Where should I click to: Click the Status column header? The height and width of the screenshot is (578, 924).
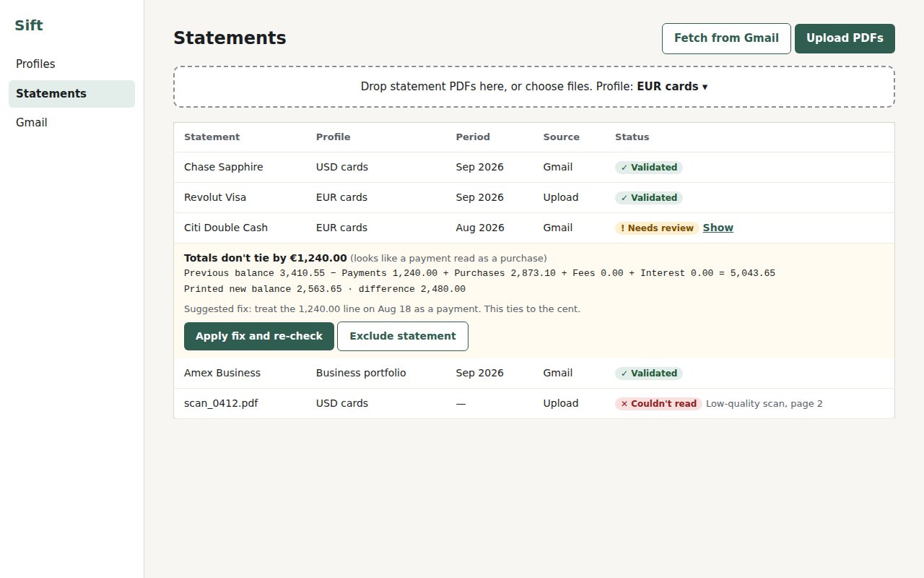(632, 137)
